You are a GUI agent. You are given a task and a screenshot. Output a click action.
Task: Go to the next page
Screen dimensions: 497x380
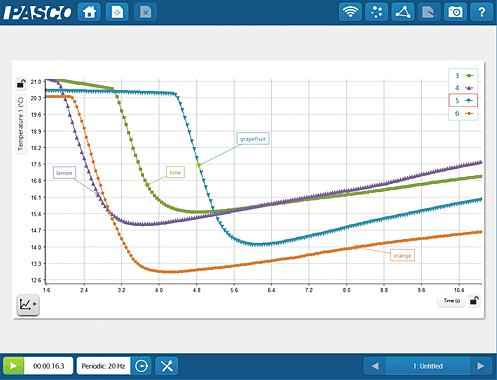click(481, 366)
